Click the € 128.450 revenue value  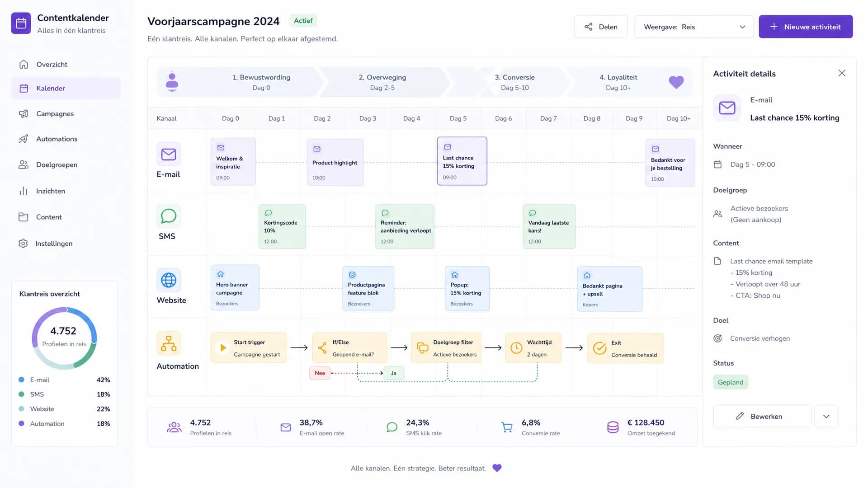coord(646,422)
